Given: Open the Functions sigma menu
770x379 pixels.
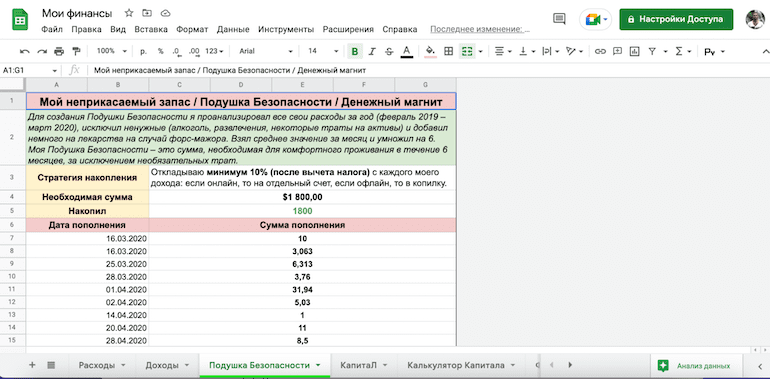Looking at the screenshot, I should coord(683,51).
